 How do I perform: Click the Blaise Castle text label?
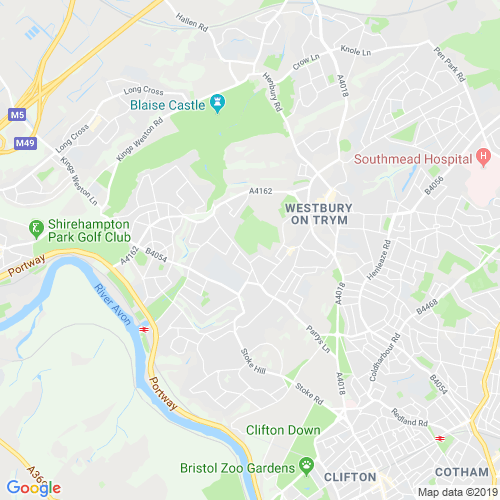click(x=168, y=105)
